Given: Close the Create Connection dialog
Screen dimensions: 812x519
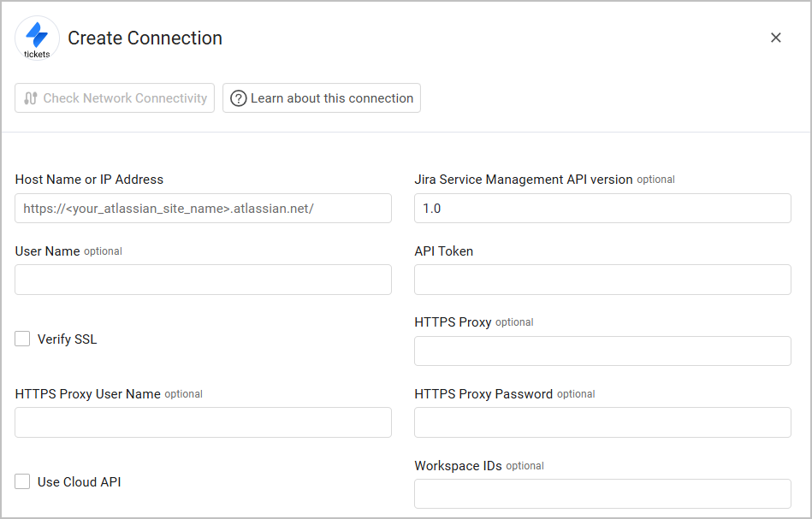Looking at the screenshot, I should click(x=775, y=38).
